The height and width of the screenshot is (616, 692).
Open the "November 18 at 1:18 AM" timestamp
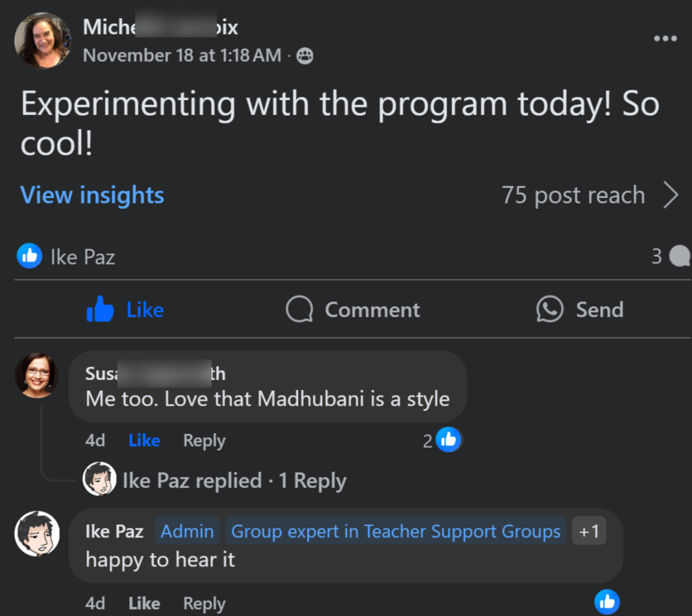point(182,55)
